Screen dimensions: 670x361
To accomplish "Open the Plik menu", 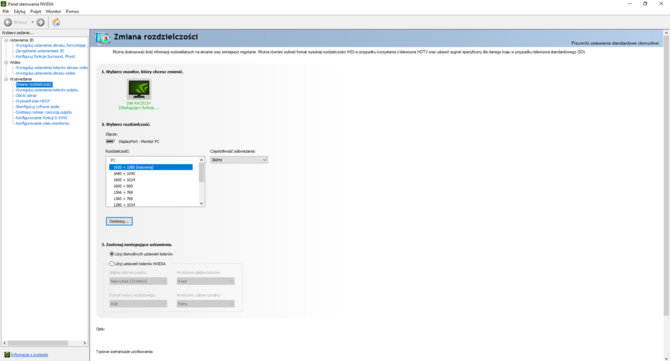I will 6,12.
